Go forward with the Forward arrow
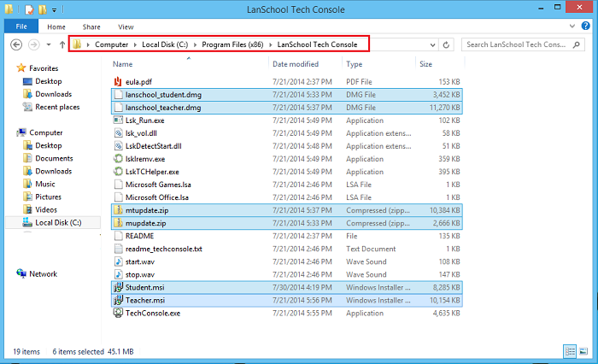 34,44
